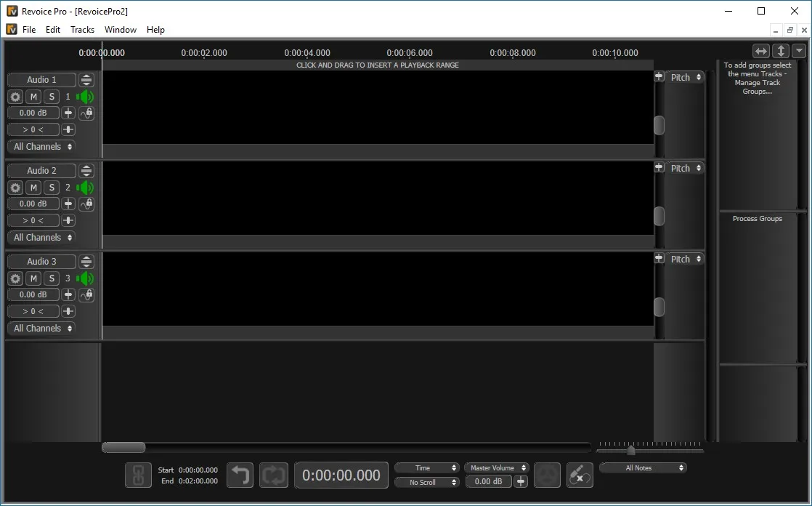
Task: Click the Audio 2 green speaker icon
Action: [x=85, y=188]
